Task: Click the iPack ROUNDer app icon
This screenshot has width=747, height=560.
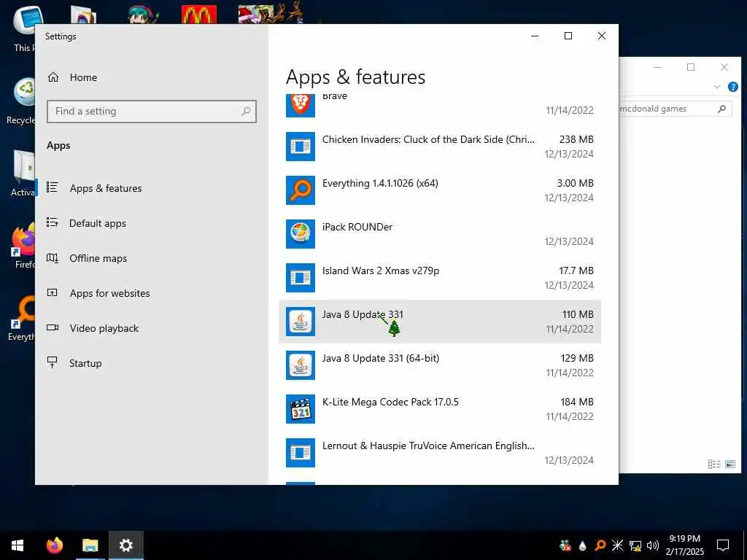Action: pyautogui.click(x=300, y=234)
